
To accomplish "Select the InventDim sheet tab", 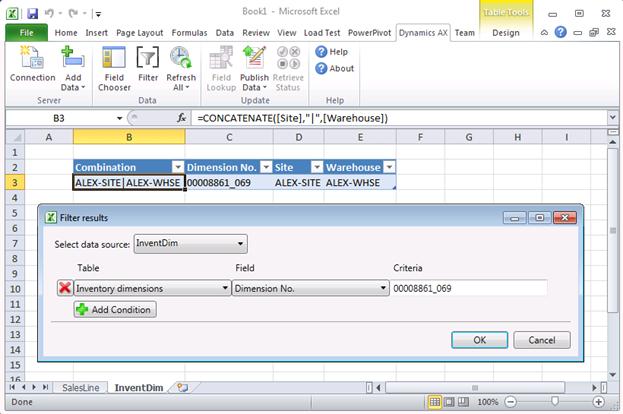I will pos(139,387).
